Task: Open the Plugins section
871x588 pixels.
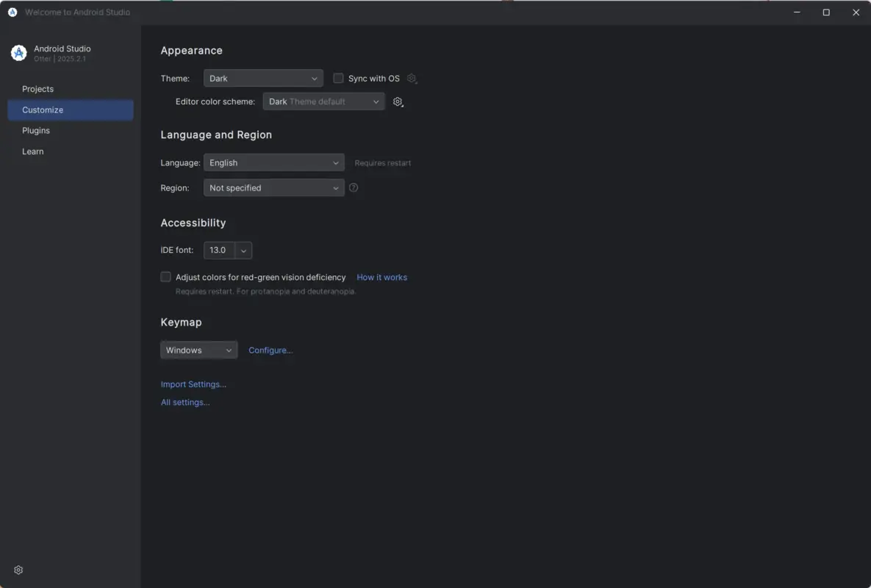Action: pos(35,130)
